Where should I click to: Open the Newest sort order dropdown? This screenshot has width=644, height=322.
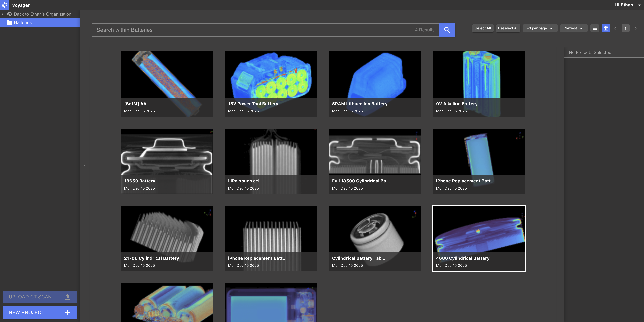573,28
